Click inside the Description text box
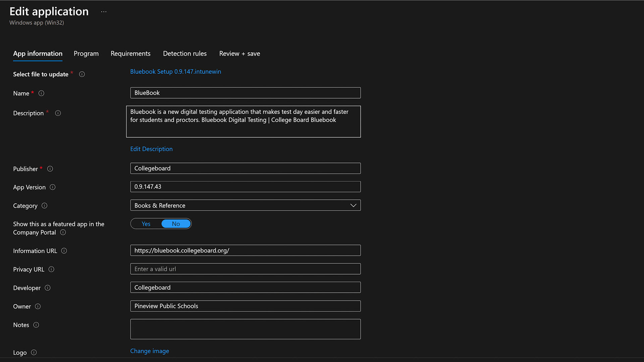Image resolution: width=644 pixels, height=362 pixels. (x=244, y=122)
